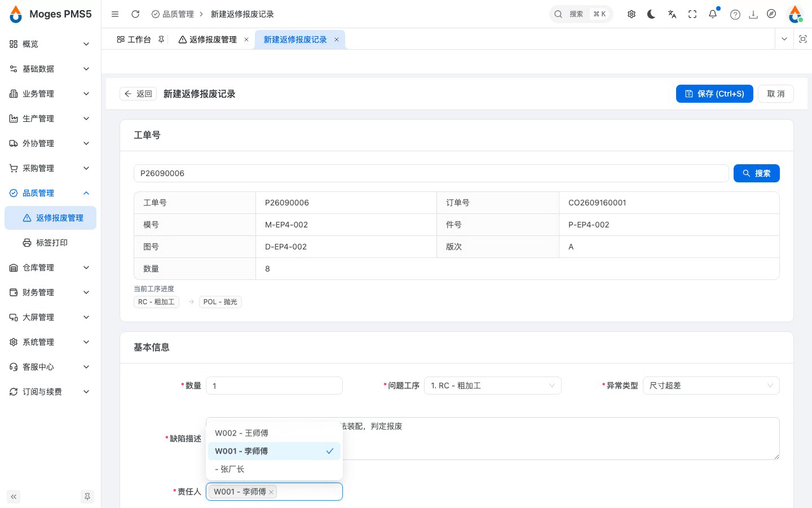Open the language translation icon

coord(672,14)
